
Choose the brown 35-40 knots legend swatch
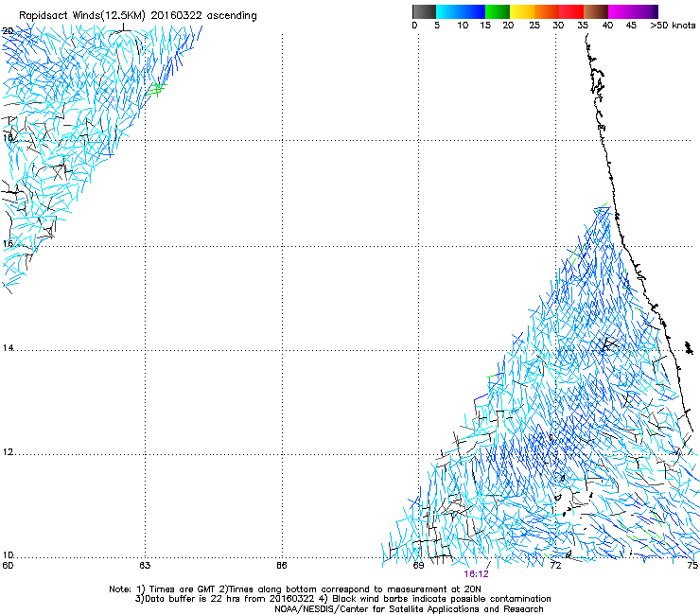[596, 11]
